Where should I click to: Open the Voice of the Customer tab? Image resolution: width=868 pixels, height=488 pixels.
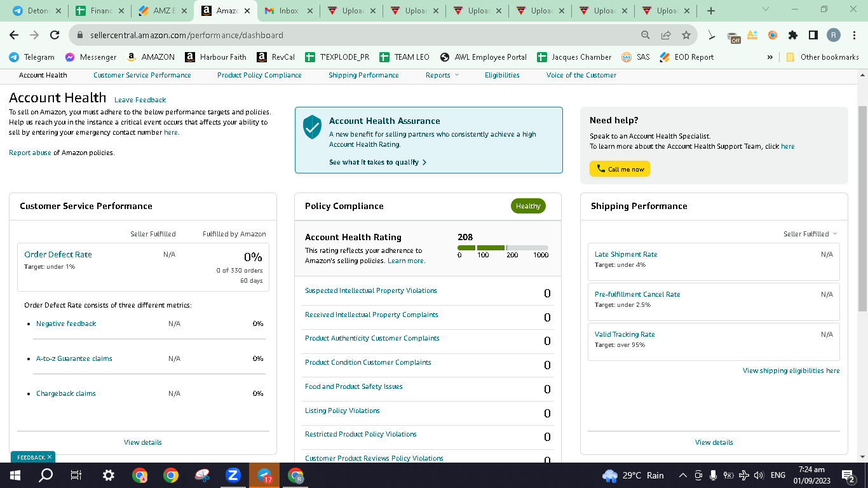point(581,75)
